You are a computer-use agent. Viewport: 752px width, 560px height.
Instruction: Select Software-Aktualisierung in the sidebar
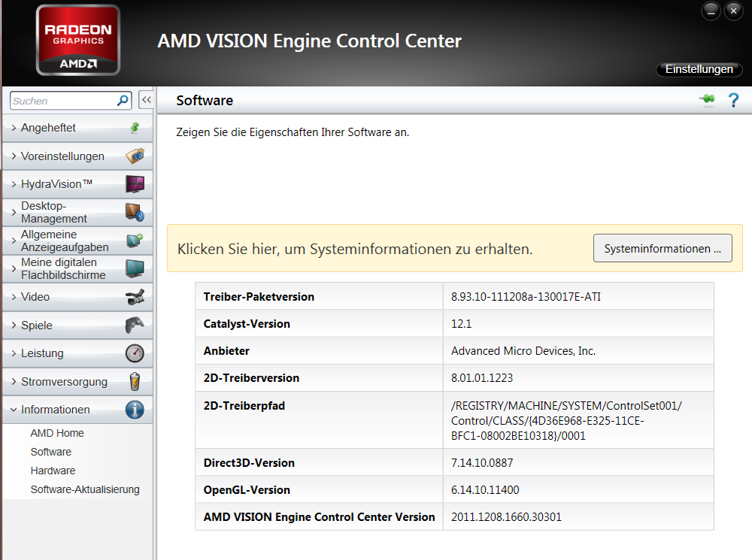(85, 489)
